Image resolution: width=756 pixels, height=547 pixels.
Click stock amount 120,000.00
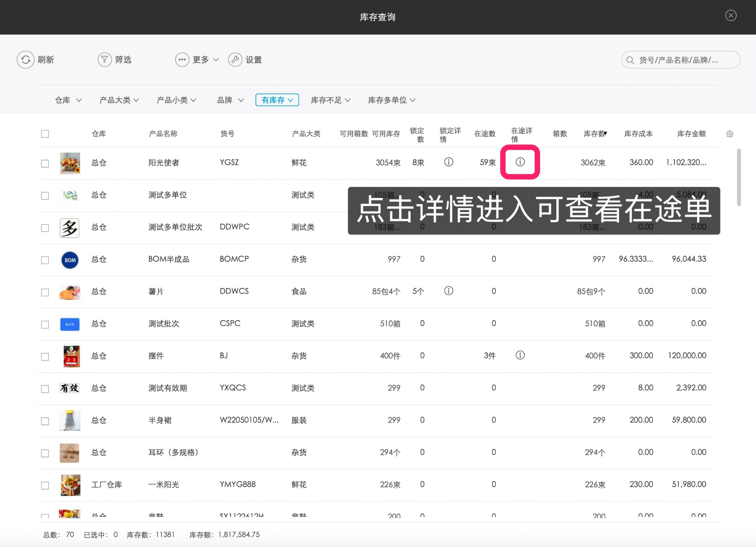coord(687,355)
